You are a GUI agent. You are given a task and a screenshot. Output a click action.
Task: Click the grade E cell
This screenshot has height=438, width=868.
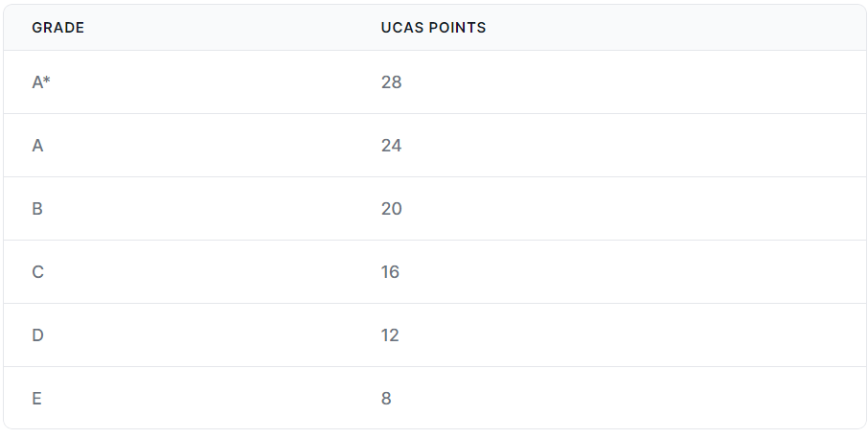pos(37,398)
